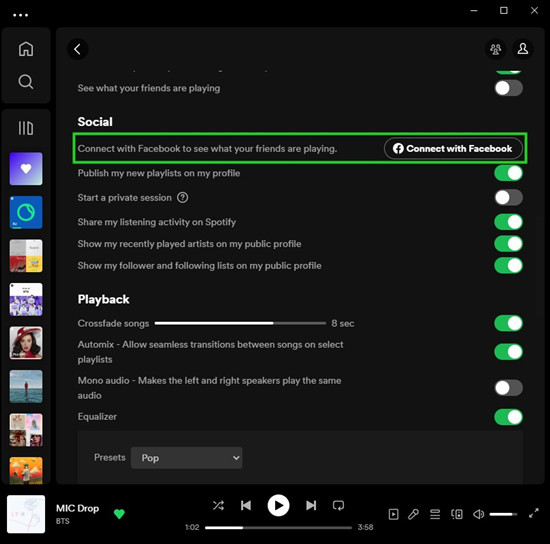This screenshot has height=544, width=550.
Task: Turn on Start a private session
Action: pyautogui.click(x=508, y=197)
